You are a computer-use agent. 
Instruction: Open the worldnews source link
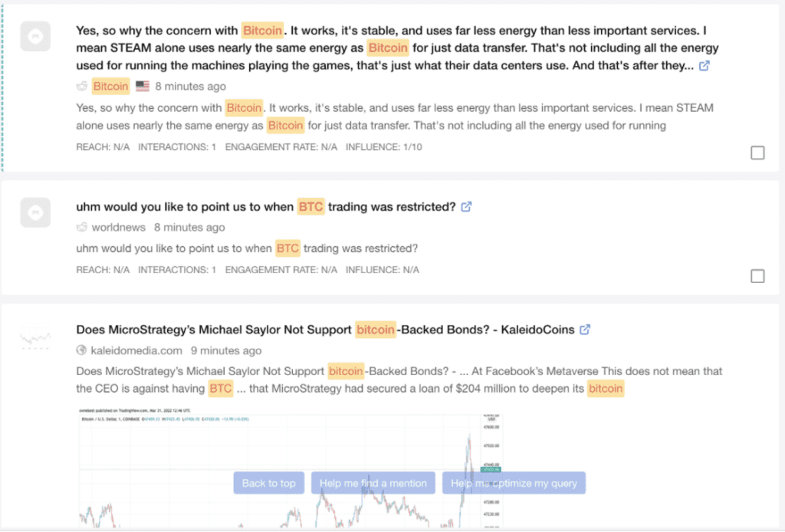(x=120, y=228)
